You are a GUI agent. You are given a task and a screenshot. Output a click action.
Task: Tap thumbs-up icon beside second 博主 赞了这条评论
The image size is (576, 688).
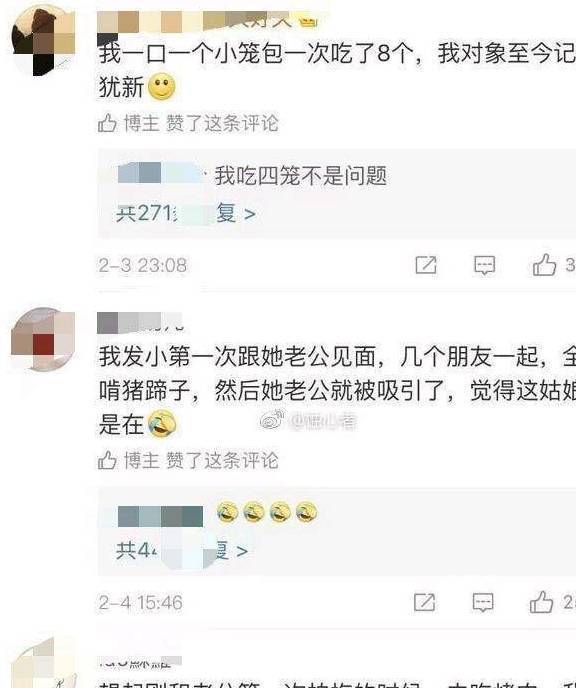pos(107,460)
